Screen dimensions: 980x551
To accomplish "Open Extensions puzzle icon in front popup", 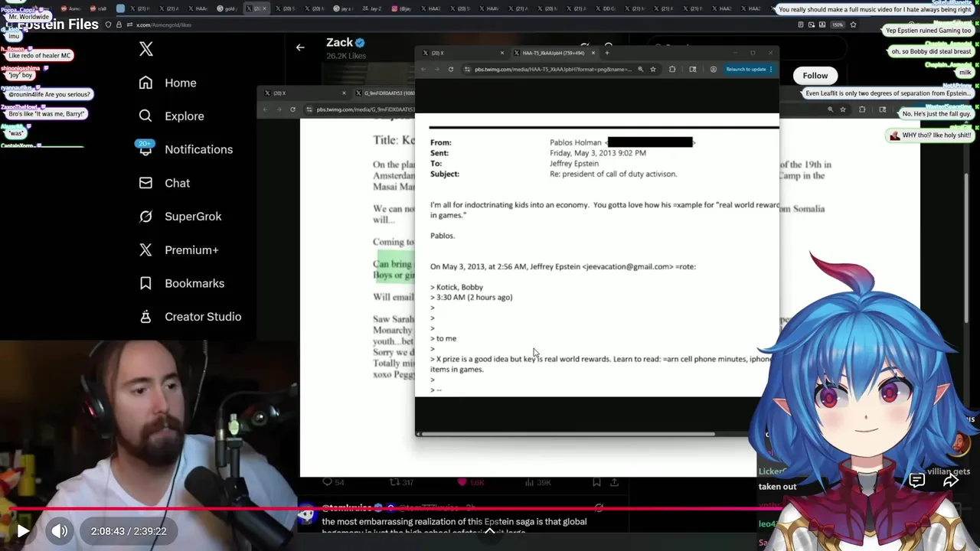I will point(672,69).
